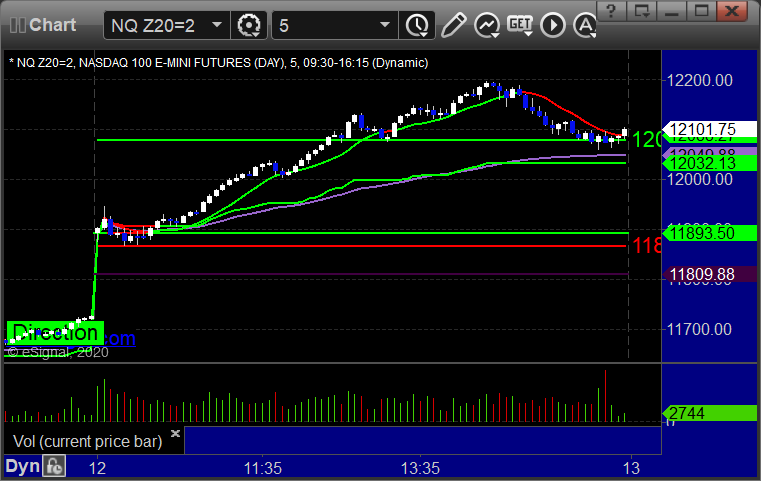The image size is (761, 481).
Task: Click the Vol (current price bar) label
Action: pos(87,441)
